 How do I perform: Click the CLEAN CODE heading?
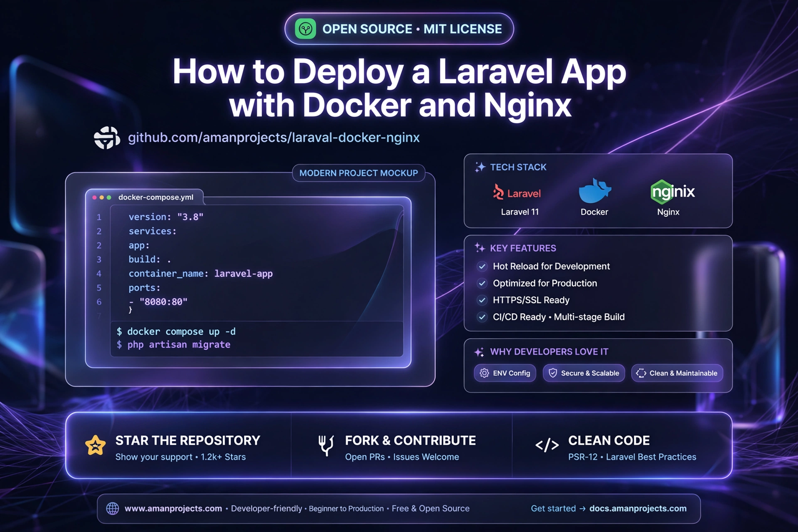tap(609, 441)
